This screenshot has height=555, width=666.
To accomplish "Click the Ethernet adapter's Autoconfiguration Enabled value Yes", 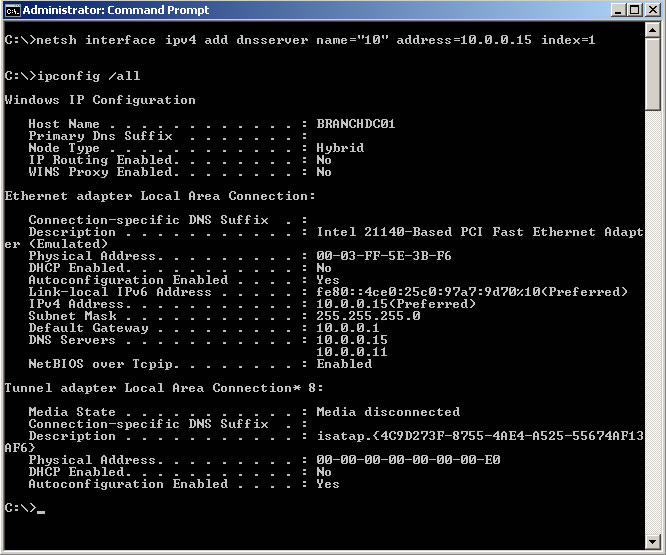I will click(327, 280).
